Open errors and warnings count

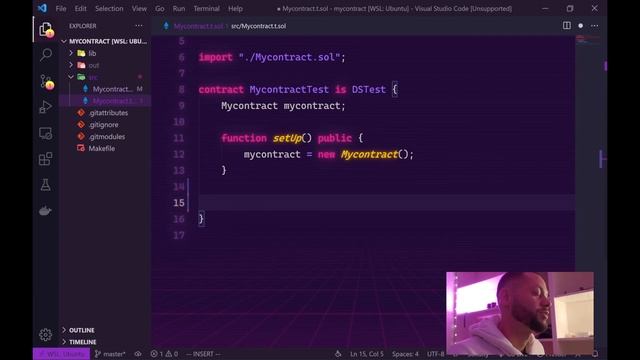[x=164, y=354]
